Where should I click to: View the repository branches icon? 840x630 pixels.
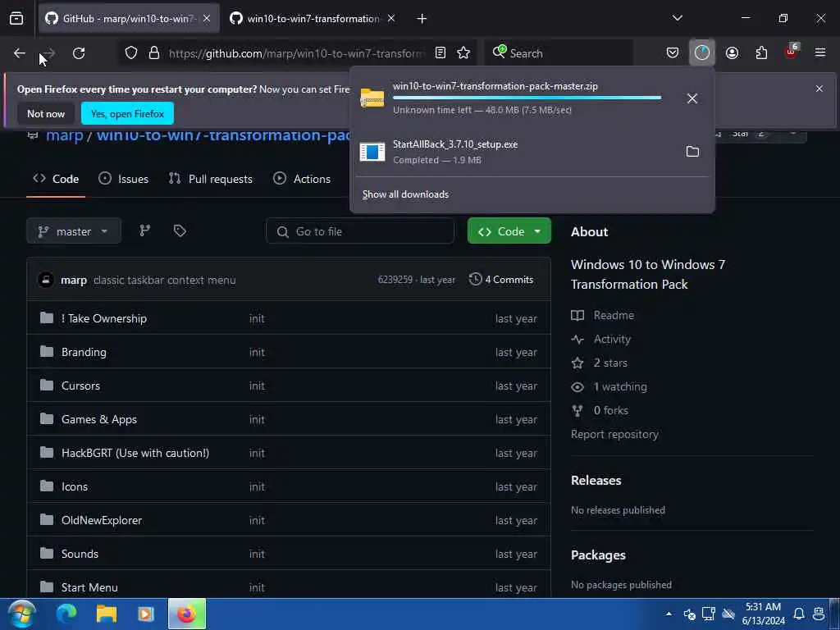(144, 231)
